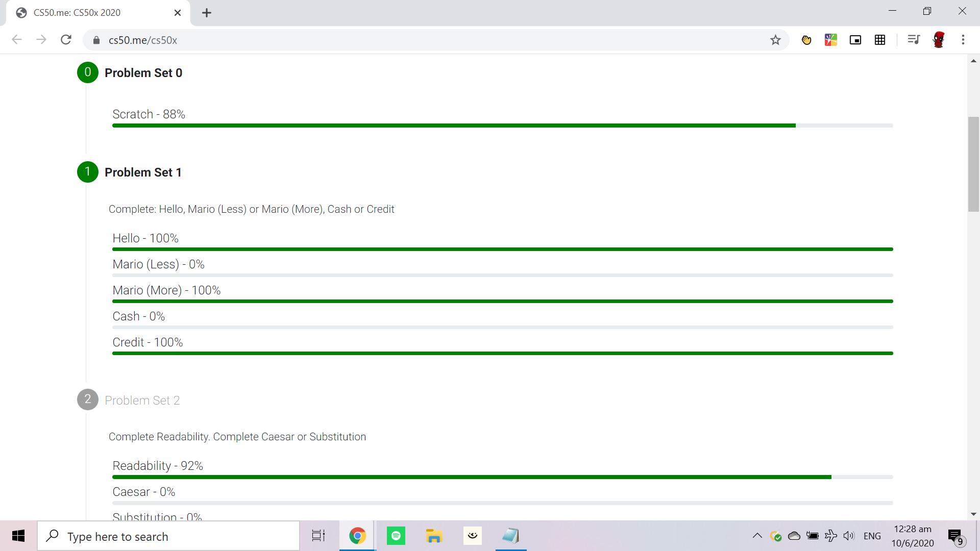Open a new browser tab

[x=207, y=13]
